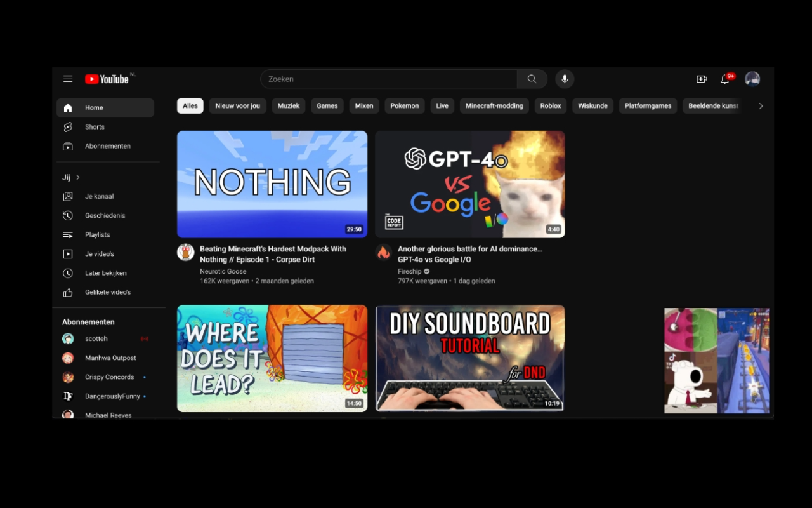Image resolution: width=812 pixels, height=508 pixels.
Task: Open the Family Guy Shorts thumbnail
Action: 717,361
